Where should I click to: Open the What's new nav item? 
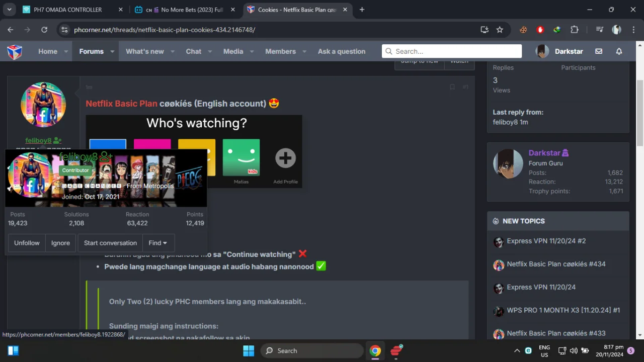145,51
